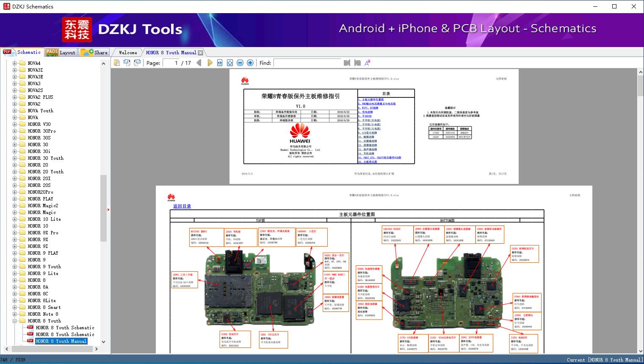Select the HONOR Magic2 folder icon
The height and width of the screenshot is (364, 644).
point(22,206)
